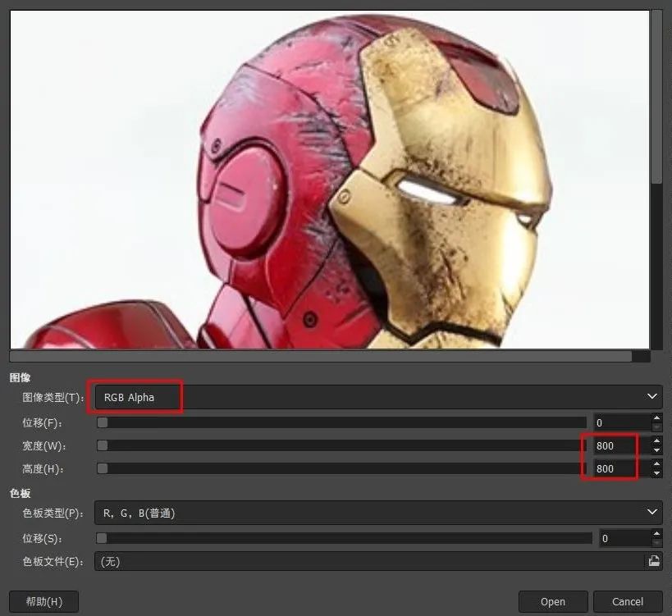Increase palette offset (位移S) up arrow
Image resolution: width=672 pixels, height=616 pixels.
(x=656, y=533)
